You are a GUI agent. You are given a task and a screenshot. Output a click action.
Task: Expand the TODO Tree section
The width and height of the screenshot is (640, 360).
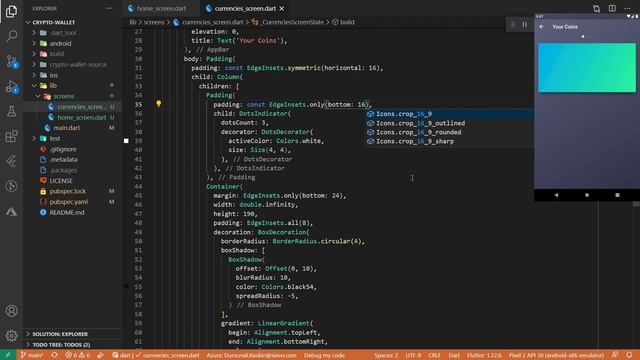61,344
